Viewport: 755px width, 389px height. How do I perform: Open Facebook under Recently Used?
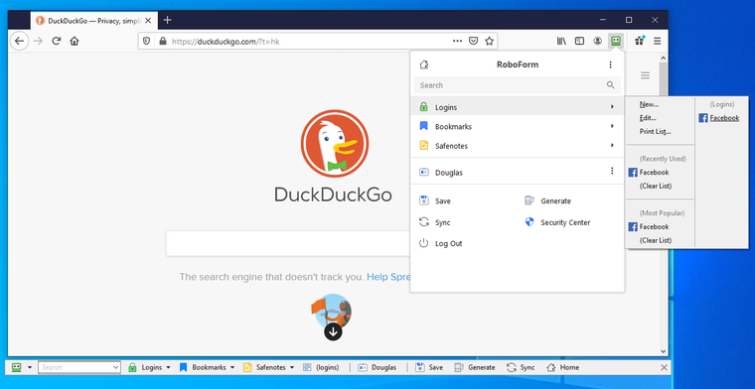(649, 172)
